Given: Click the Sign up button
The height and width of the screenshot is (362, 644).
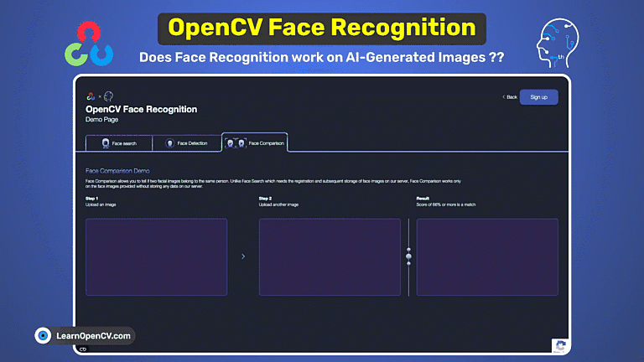Looking at the screenshot, I should [x=538, y=97].
